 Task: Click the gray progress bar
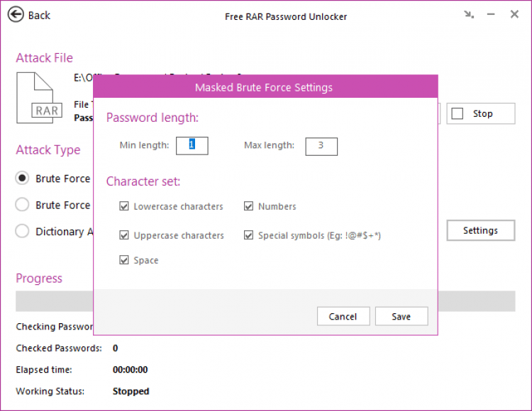54,301
